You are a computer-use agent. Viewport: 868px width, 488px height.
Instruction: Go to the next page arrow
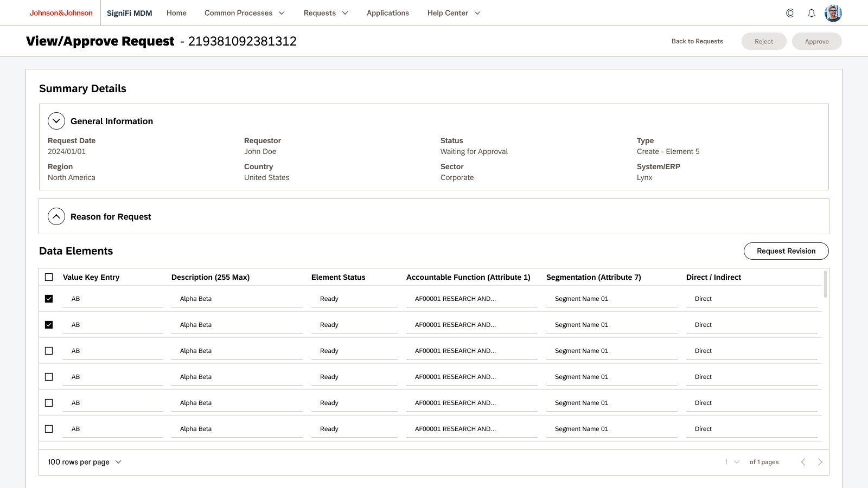coord(820,462)
